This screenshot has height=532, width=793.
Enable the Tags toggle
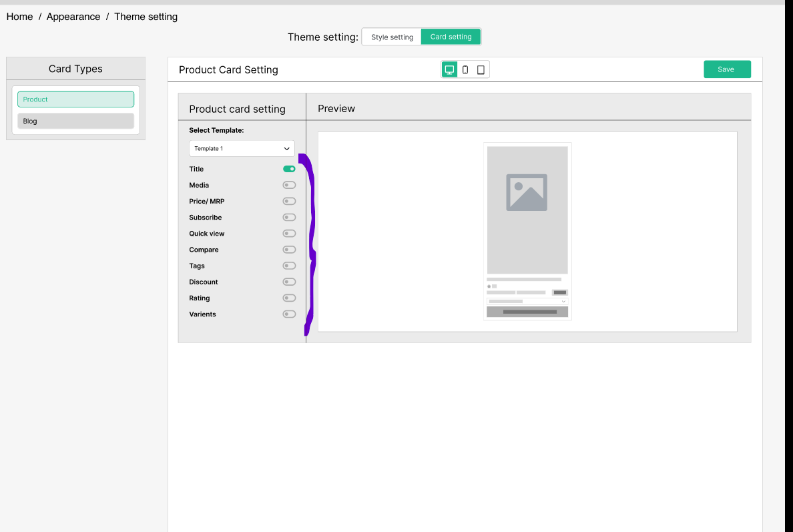pyautogui.click(x=289, y=266)
